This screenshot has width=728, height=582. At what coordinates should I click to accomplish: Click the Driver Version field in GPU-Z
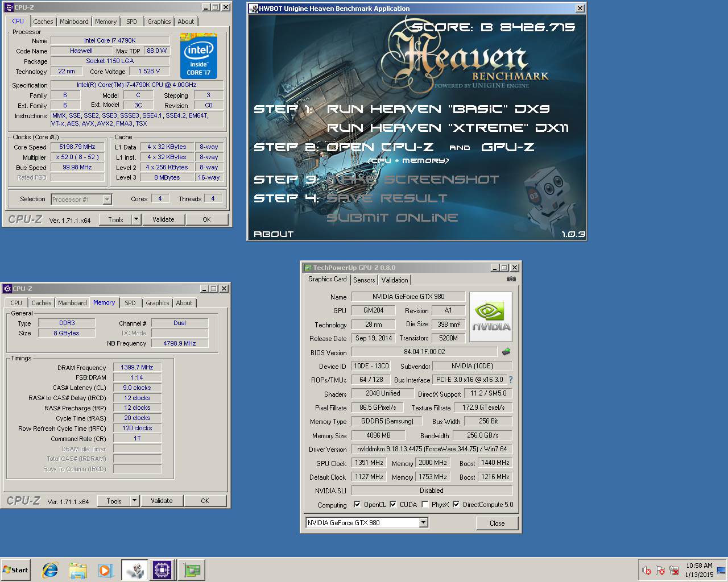click(432, 449)
